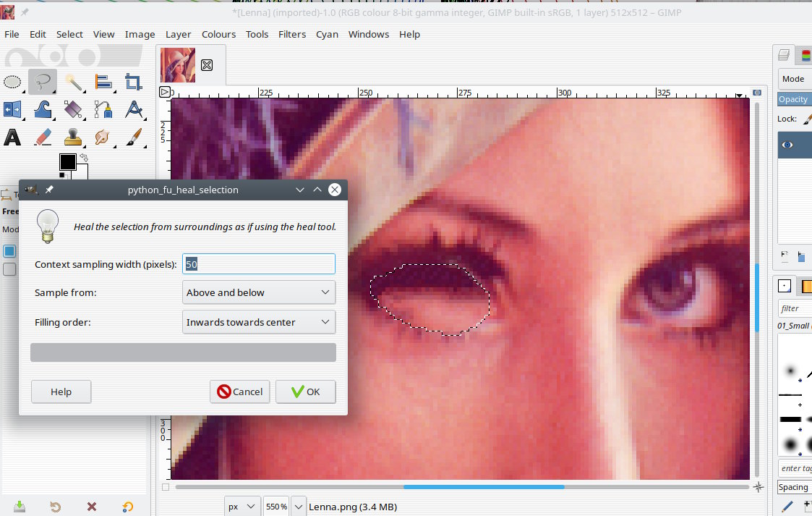Click the white background colour swatch
This screenshot has height=516, width=812.
tap(83, 171)
